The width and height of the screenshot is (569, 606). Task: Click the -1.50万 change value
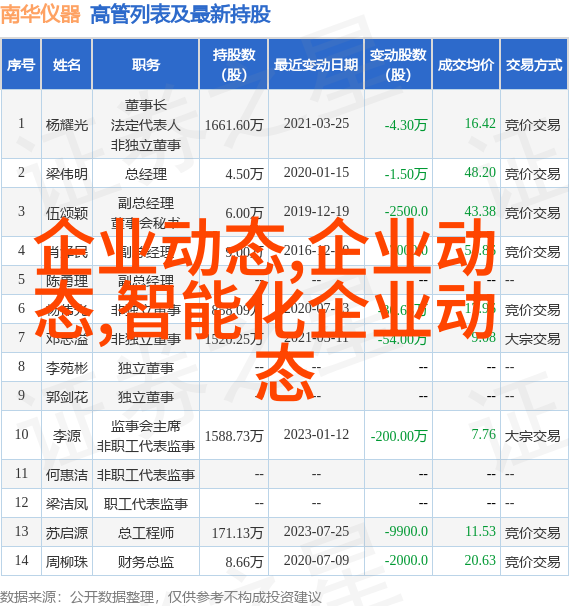[x=406, y=174]
